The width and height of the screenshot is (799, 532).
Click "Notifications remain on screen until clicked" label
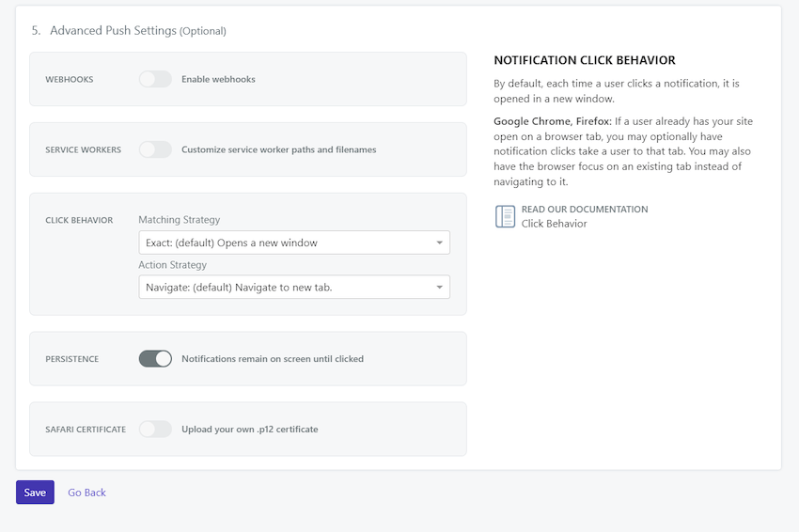click(273, 359)
